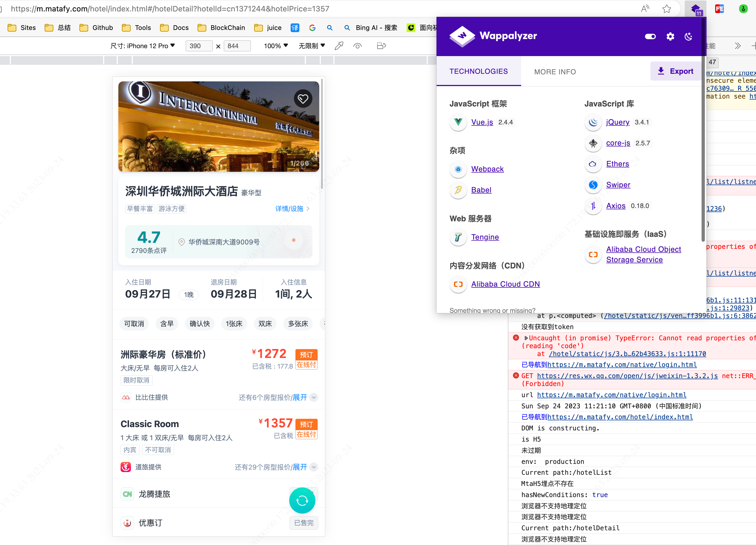Click the Tengine web server icon
Image resolution: width=756 pixels, height=545 pixels.
[457, 237]
